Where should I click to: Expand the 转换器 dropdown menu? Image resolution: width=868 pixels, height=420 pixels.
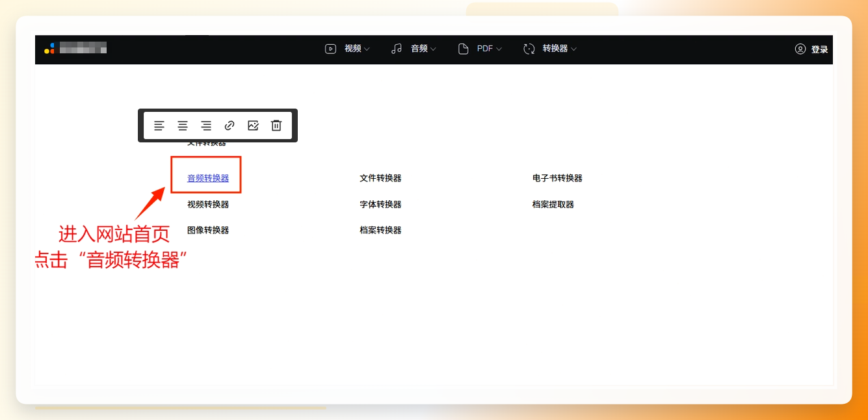coord(560,49)
